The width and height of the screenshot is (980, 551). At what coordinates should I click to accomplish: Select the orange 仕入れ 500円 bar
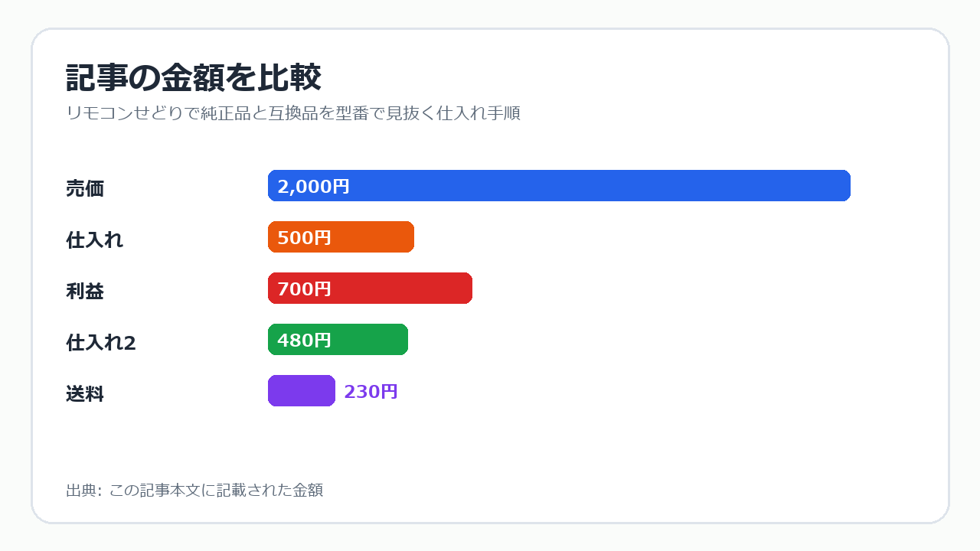coord(341,237)
